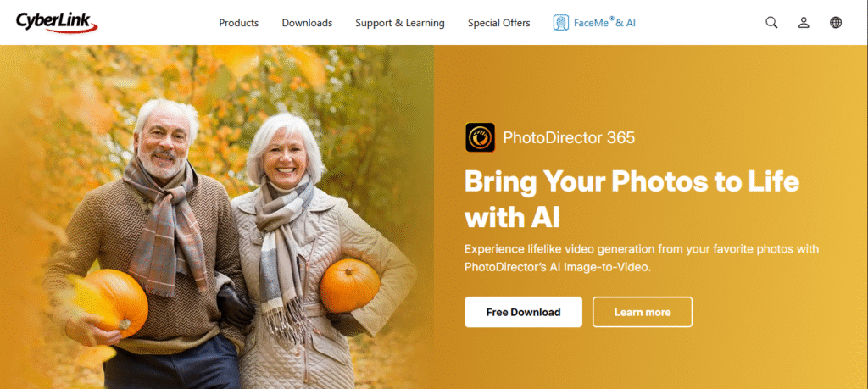Viewport: 868px width, 389px height.
Task: Expand the Downloads menu
Action: (x=307, y=23)
